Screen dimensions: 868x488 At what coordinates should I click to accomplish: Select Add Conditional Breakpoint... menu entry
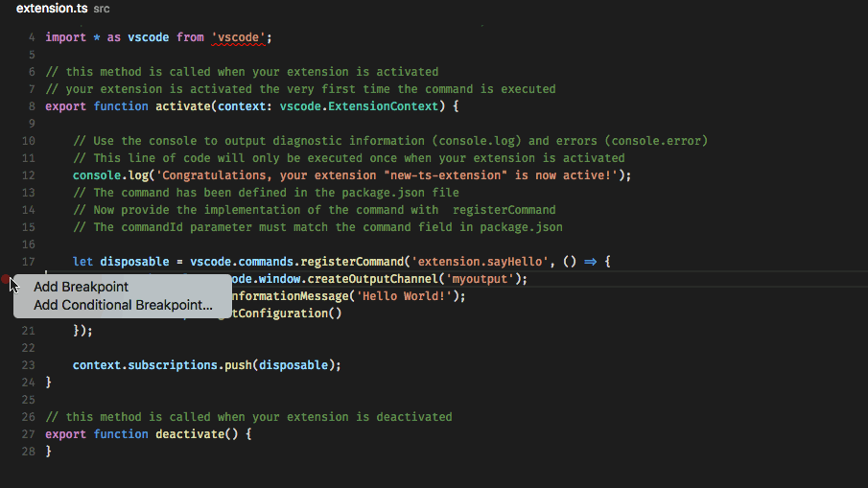[x=123, y=305]
